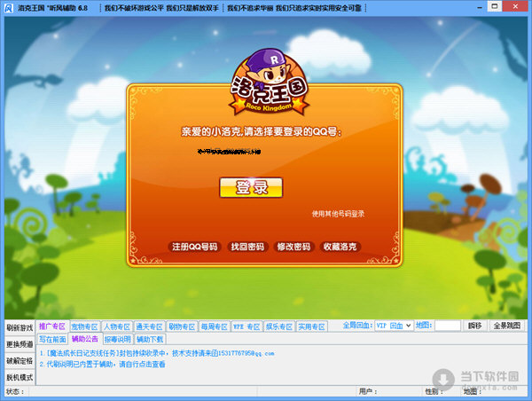Open 使用其他号码登录 link

(338, 214)
